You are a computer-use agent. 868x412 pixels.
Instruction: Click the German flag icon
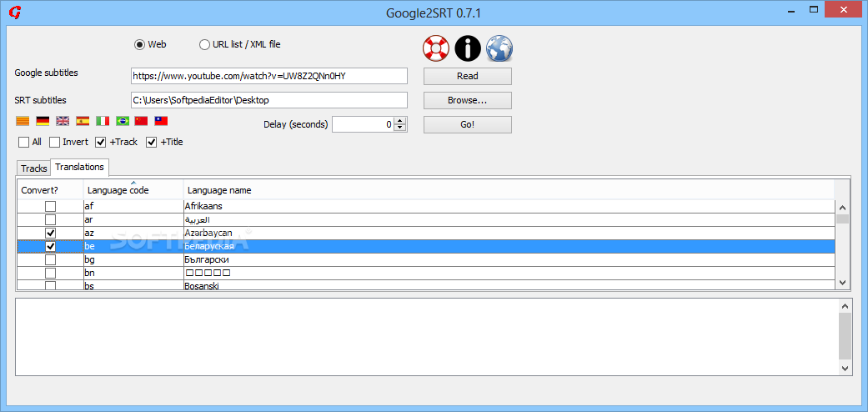point(43,121)
